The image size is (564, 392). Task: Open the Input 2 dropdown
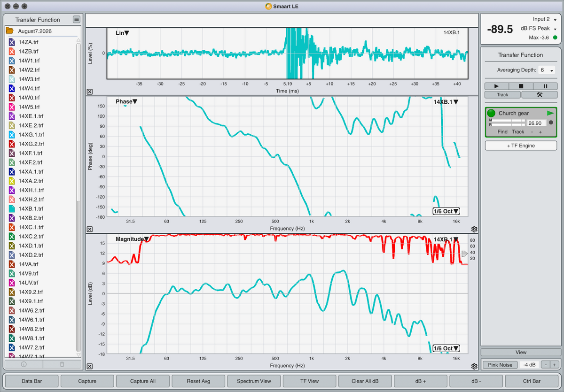click(545, 19)
